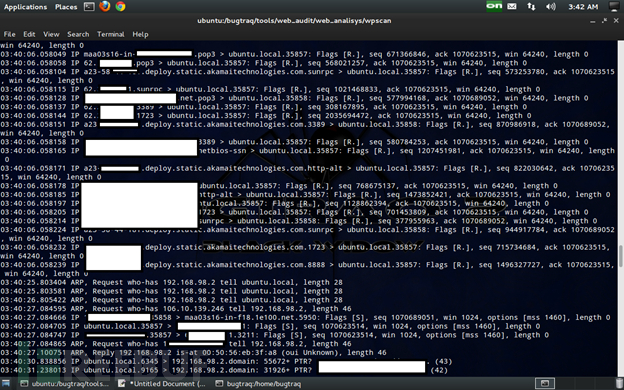Click the terminal vertical scrollbar thumb
This screenshot has height=390, width=624.
[620, 256]
